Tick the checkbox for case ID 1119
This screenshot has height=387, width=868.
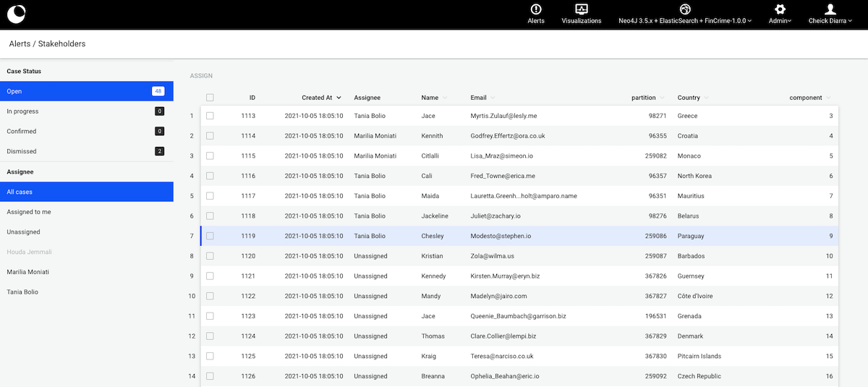(x=210, y=236)
